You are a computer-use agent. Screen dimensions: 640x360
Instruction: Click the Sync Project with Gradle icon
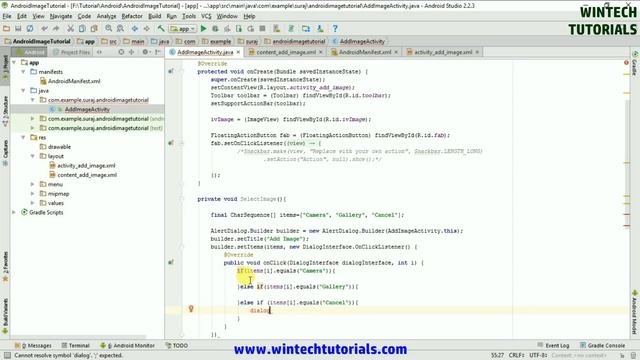coord(291,29)
